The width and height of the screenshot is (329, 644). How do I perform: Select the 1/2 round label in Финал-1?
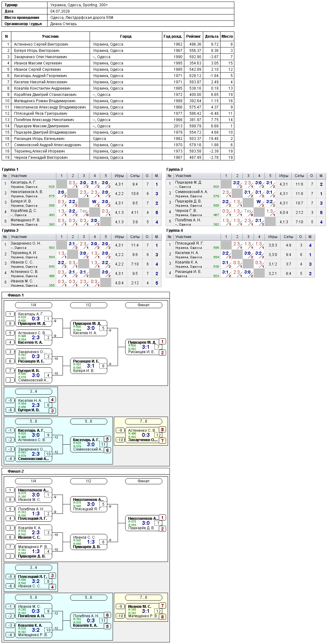88,305
